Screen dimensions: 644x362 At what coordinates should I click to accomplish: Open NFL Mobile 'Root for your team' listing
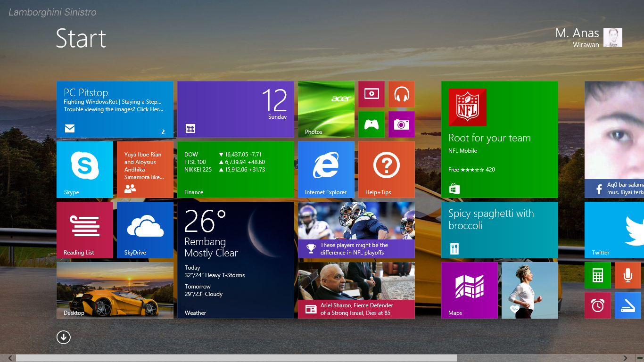point(500,140)
